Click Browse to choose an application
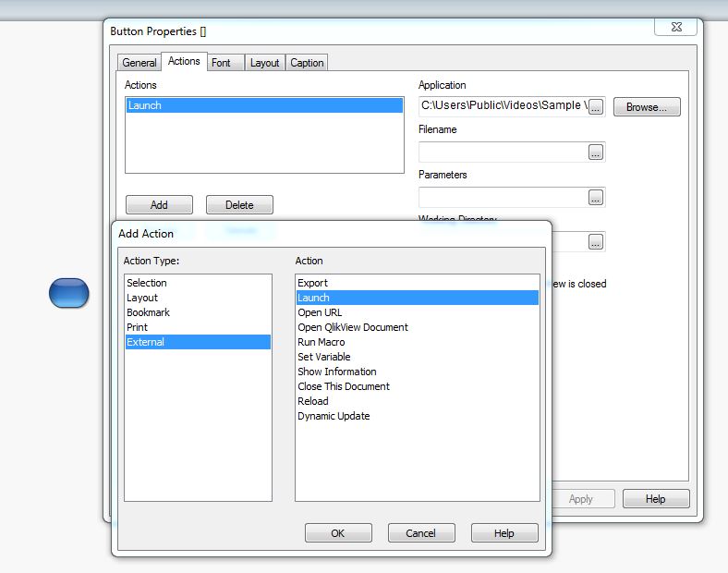Image resolution: width=728 pixels, height=573 pixels. point(647,107)
